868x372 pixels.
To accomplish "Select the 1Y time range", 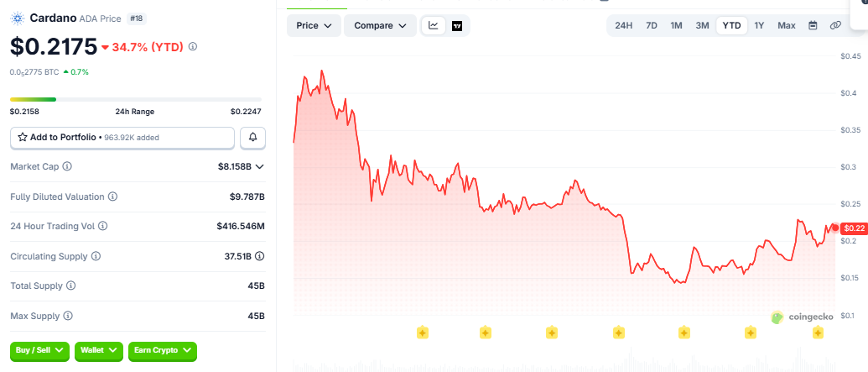I will pos(759,25).
